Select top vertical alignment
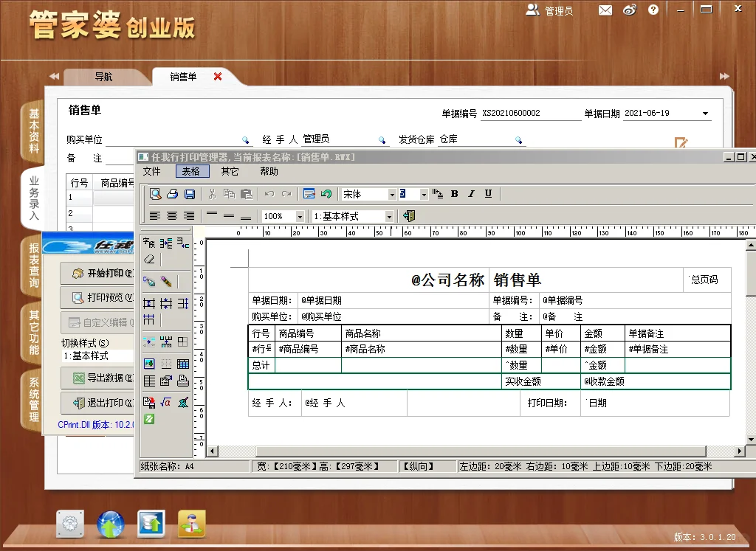 point(212,214)
